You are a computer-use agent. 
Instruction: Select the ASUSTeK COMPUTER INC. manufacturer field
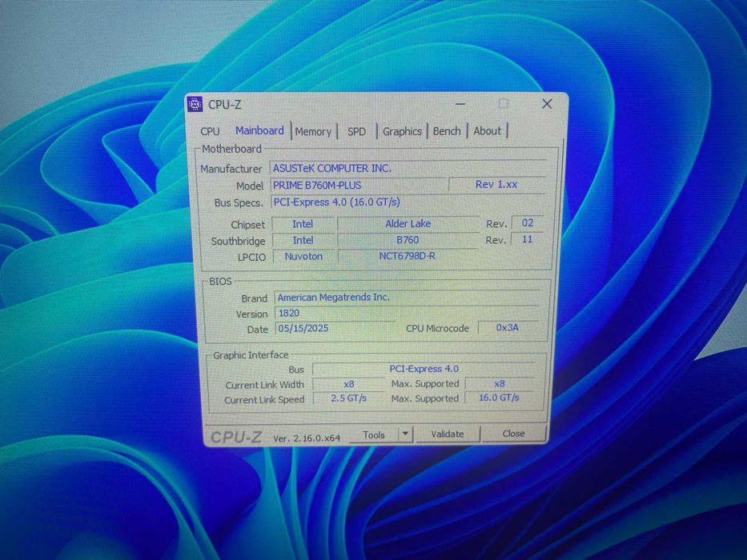(x=408, y=168)
